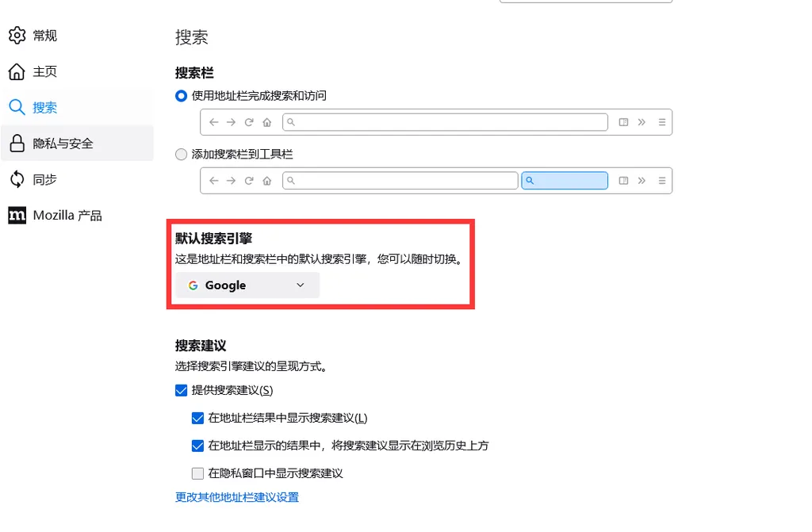812x532 pixels.
Task: Click the gear icon next to 常规
Action: pos(17,35)
